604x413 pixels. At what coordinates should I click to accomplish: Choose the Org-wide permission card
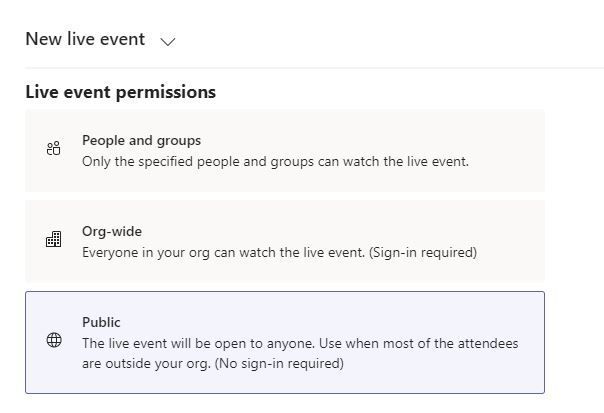tap(284, 241)
